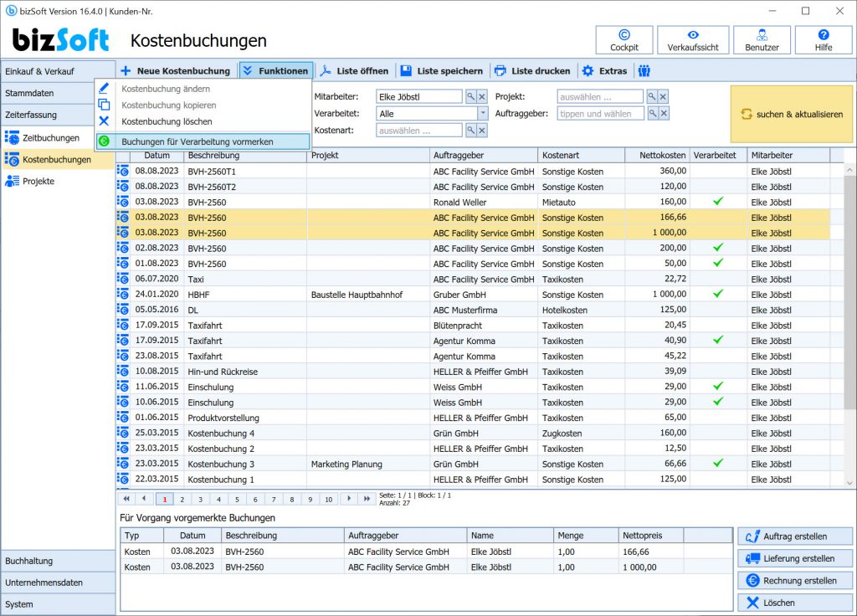Select the Ronald Weller Mietauto row
The width and height of the screenshot is (857, 616).
[474, 203]
